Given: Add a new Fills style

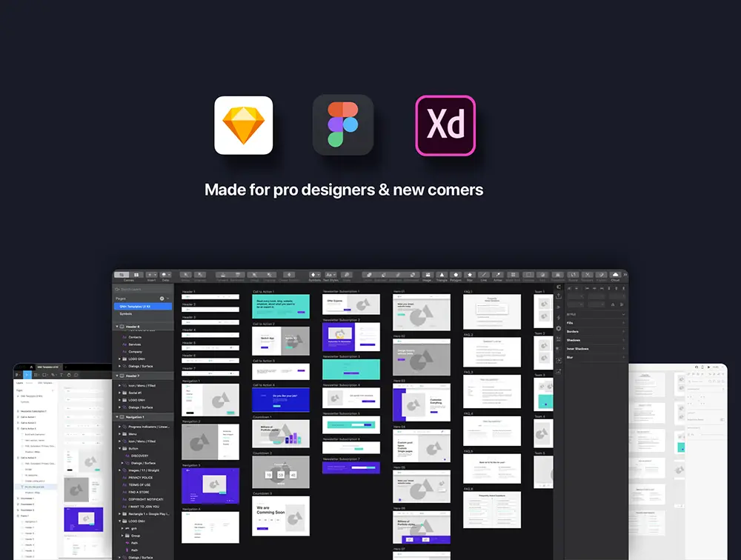Looking at the screenshot, I should (623, 323).
